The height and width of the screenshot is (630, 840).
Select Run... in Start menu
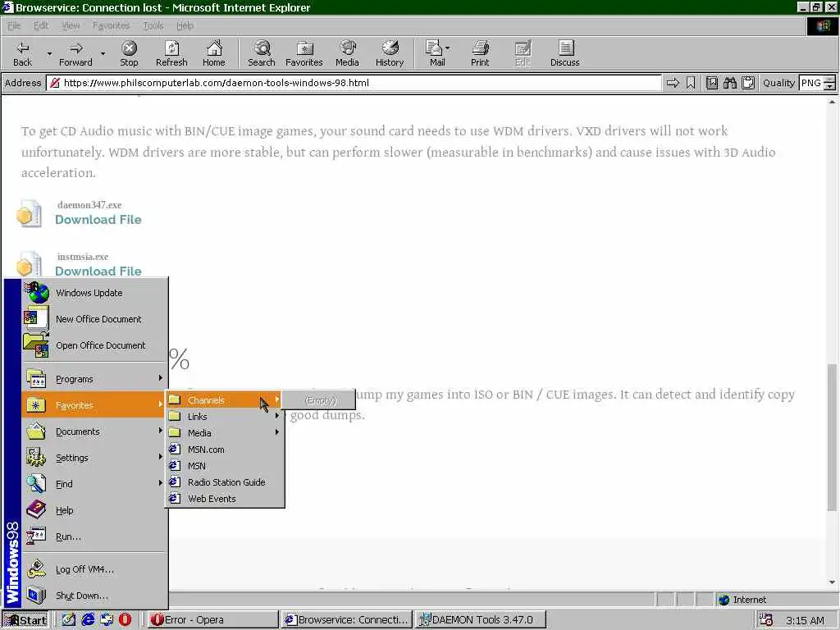(x=94, y=536)
